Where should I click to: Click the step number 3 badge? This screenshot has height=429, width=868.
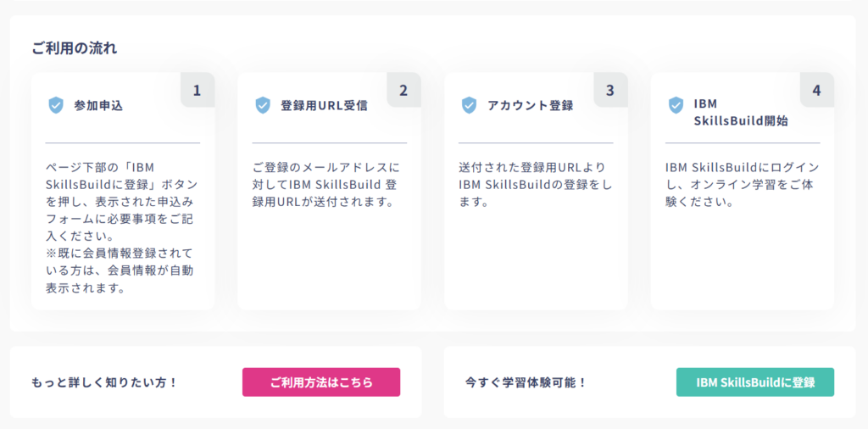click(x=609, y=90)
